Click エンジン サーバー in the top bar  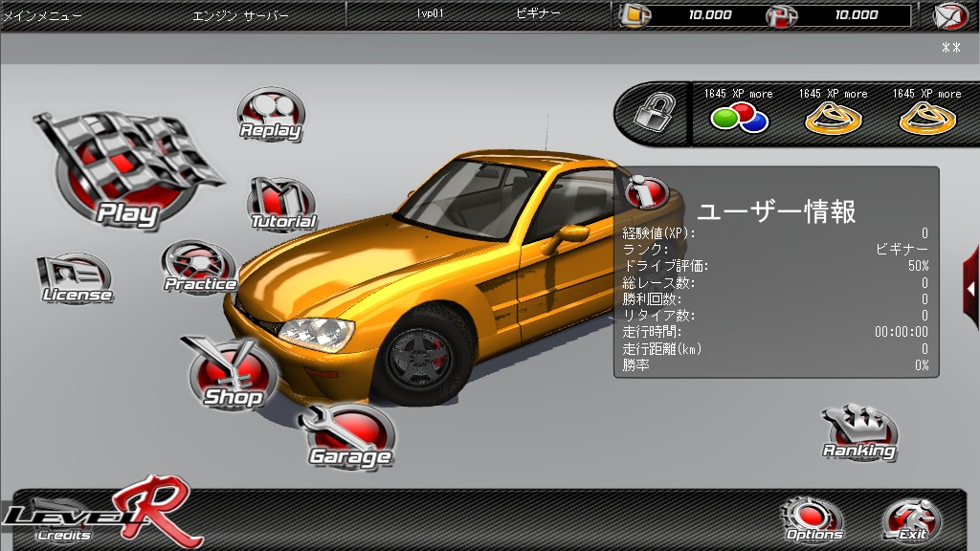240,15
